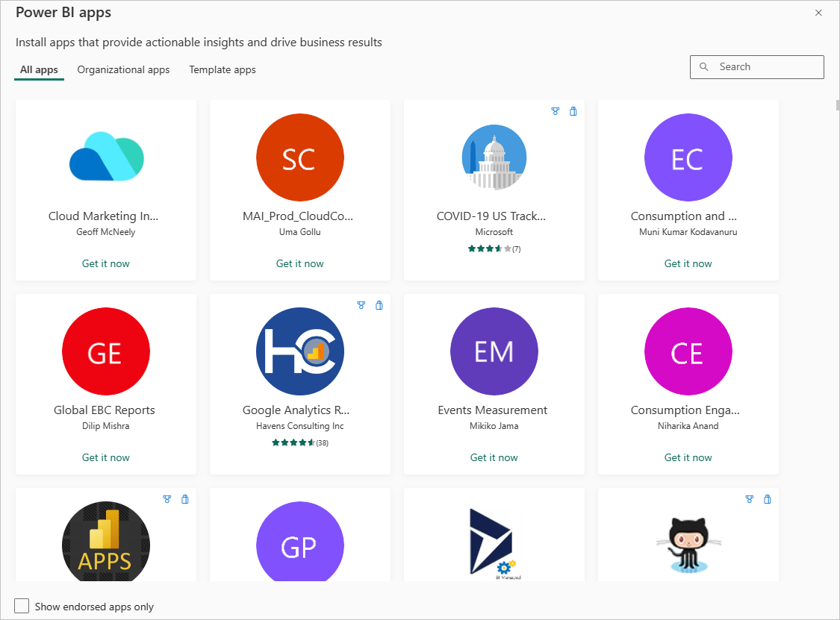Click the vertical scrollbar thumb of apps list
The image size is (840, 620).
coord(837,104)
